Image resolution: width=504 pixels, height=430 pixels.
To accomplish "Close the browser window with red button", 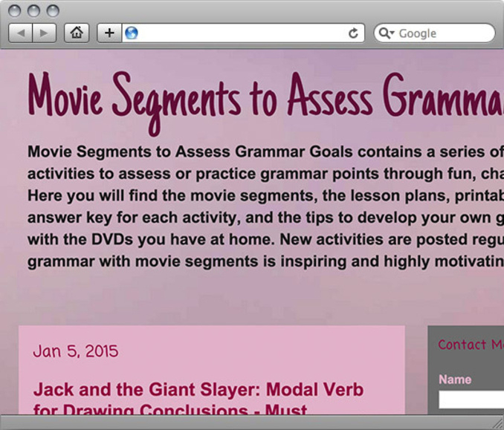I will 16,11.
